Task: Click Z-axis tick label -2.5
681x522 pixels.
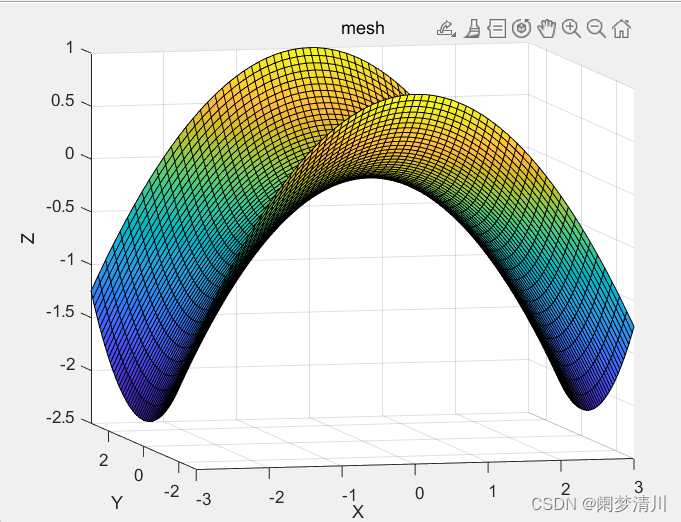Action: [60, 418]
